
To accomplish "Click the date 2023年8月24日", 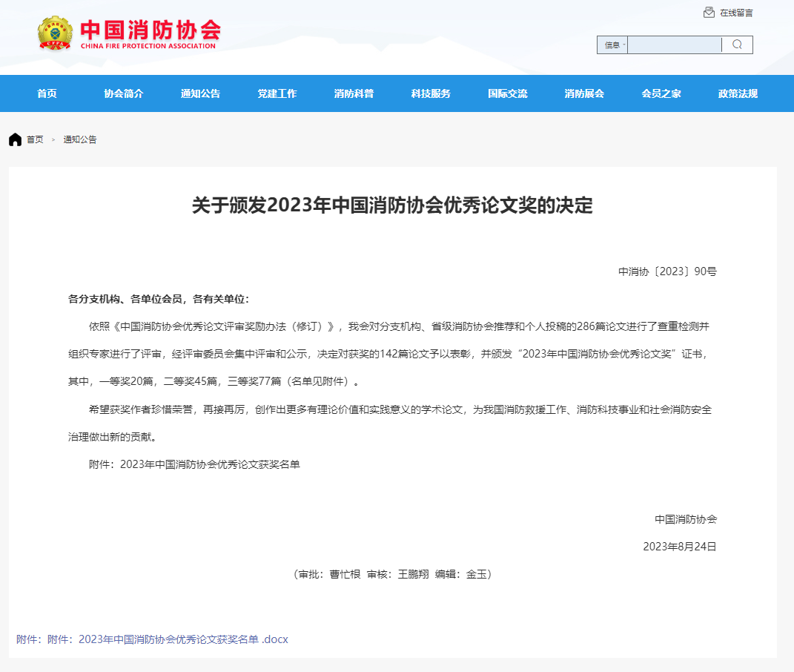I will (x=680, y=547).
